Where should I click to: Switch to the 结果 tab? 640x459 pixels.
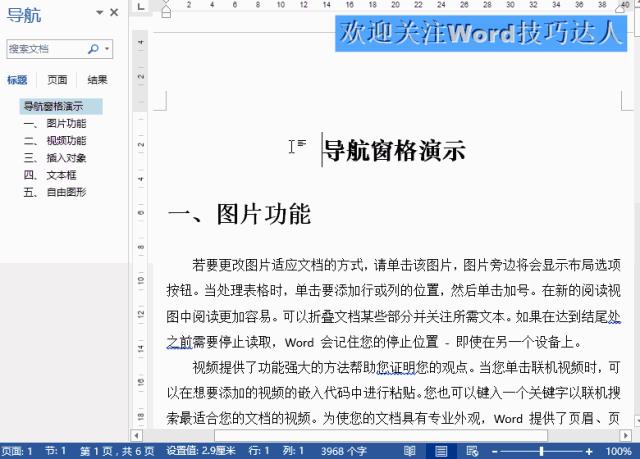(x=97, y=80)
